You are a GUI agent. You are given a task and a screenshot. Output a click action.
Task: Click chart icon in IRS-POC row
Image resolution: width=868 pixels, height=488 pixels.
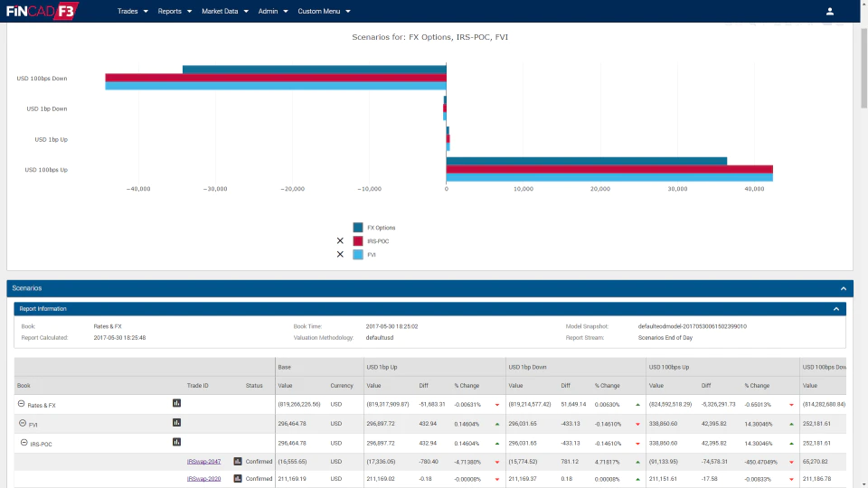click(176, 442)
